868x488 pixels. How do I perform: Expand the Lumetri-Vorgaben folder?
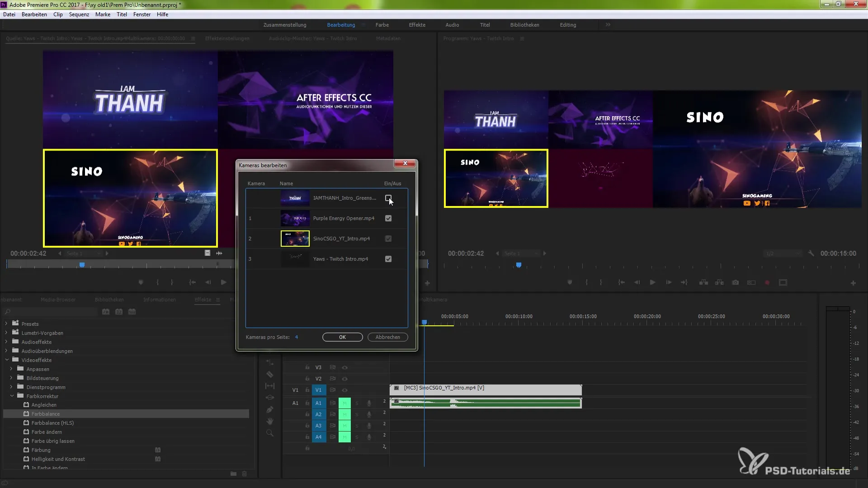point(6,333)
